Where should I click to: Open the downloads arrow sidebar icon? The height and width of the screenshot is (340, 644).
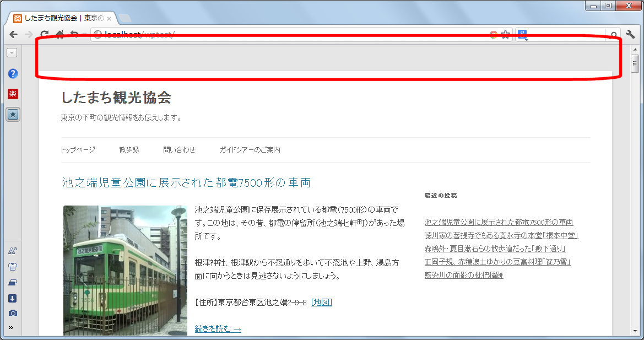[x=12, y=298]
